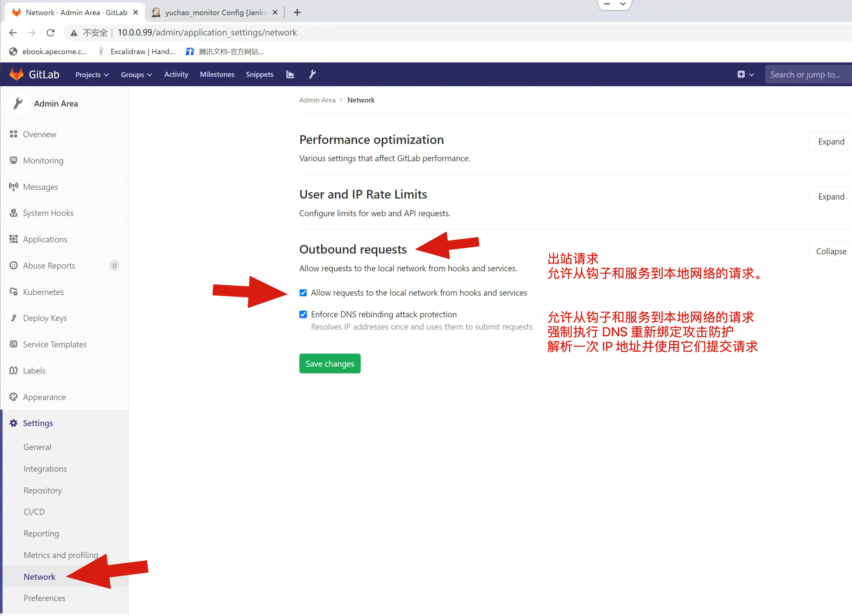Open the Projects dropdown menu
The width and height of the screenshot is (852, 616).
click(x=92, y=74)
